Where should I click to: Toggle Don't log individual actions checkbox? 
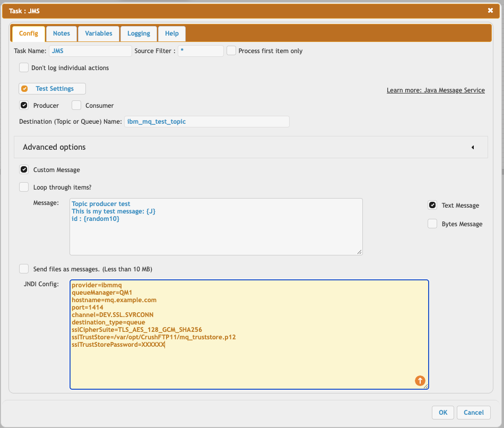click(24, 67)
